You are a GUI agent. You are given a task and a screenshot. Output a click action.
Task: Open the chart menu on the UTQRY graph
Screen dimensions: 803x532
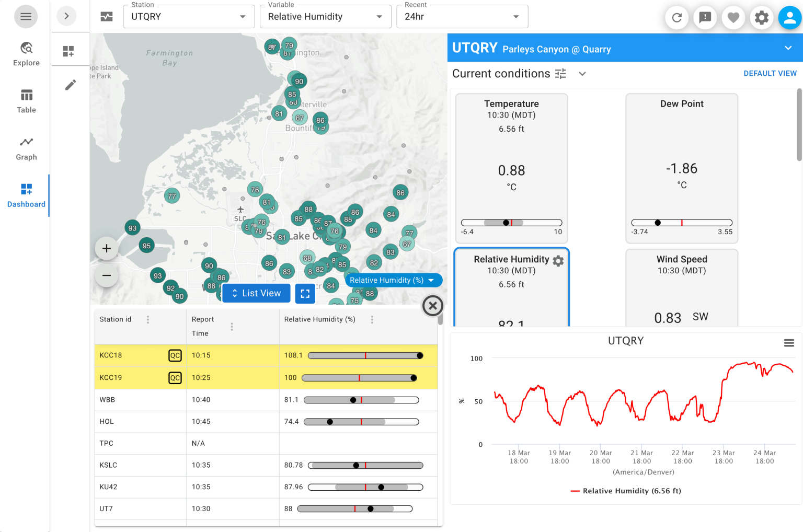(789, 342)
